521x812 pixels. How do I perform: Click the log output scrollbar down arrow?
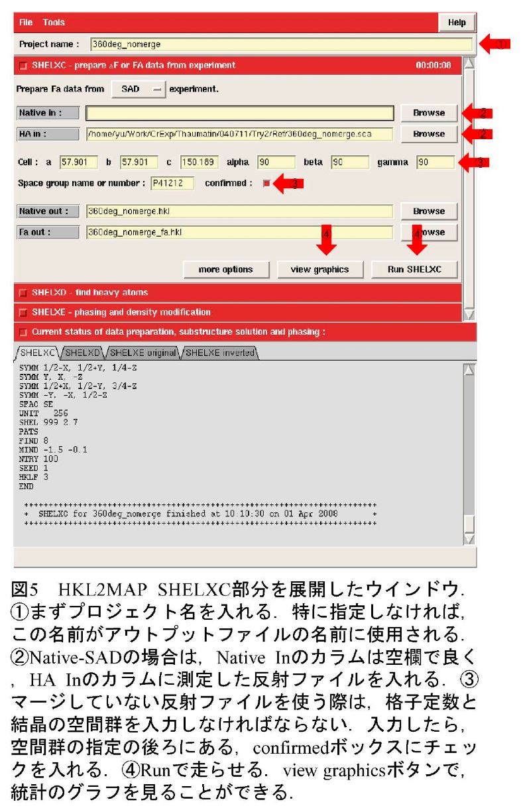tap(469, 539)
